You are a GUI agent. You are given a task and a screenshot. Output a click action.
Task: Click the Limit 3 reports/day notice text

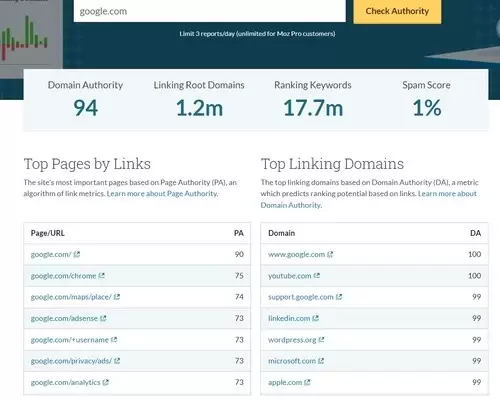[257, 34]
